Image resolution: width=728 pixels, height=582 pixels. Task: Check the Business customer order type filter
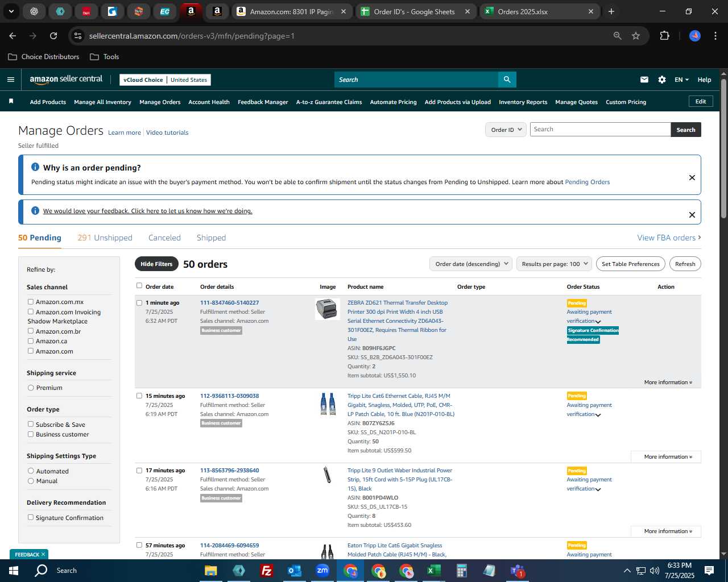click(x=31, y=434)
